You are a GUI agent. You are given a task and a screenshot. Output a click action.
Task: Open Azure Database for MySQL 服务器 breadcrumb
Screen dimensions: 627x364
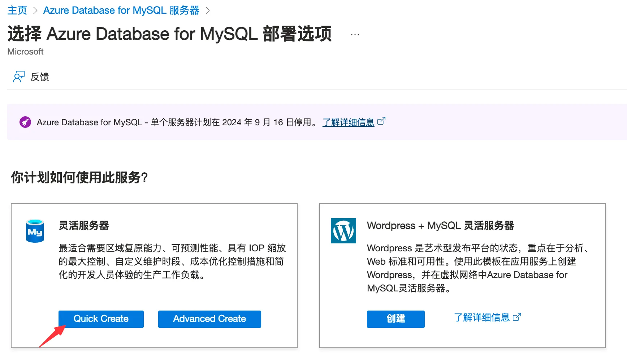(x=121, y=10)
